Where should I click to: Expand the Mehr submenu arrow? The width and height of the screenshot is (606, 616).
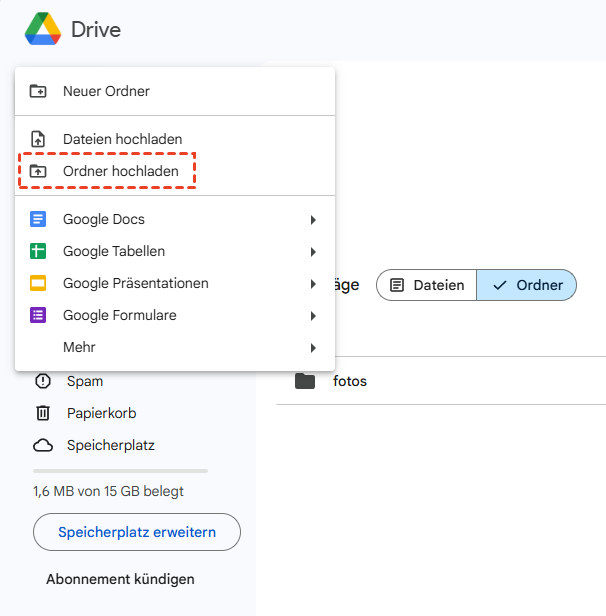pos(313,348)
